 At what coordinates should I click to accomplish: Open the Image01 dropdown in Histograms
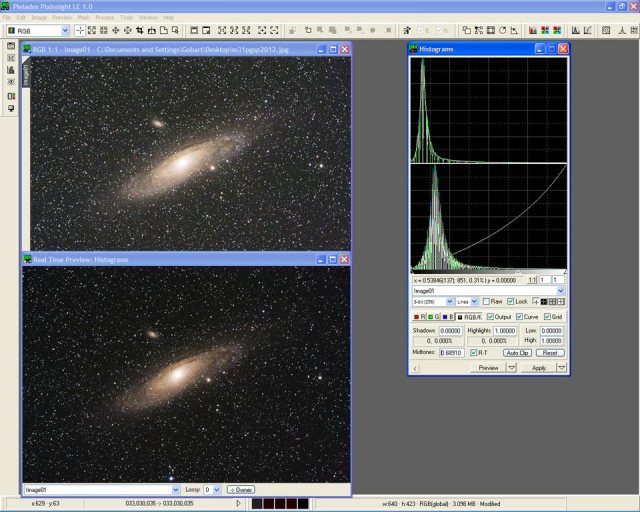[x=562, y=290]
